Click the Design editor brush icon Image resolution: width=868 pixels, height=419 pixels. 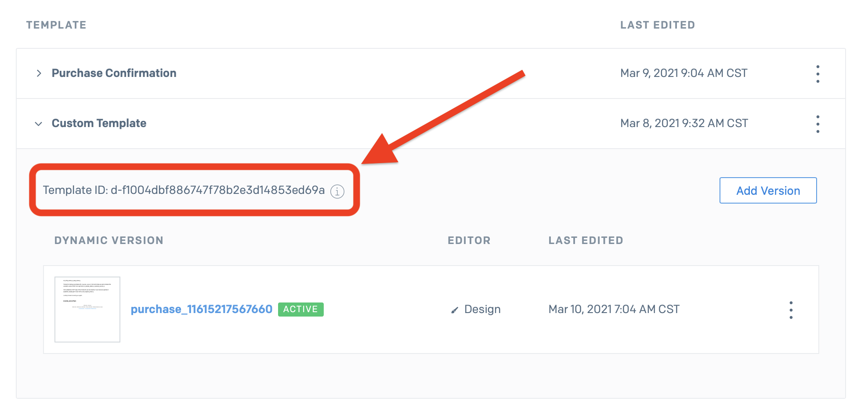coord(455,310)
